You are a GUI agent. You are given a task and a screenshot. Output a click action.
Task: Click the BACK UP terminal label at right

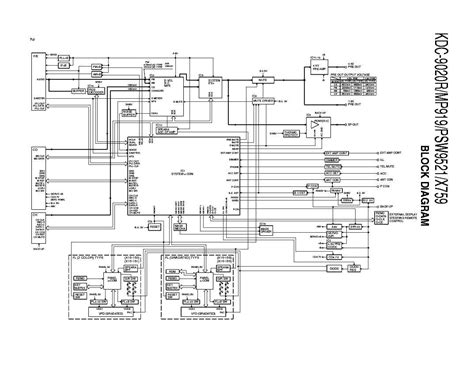386,206
